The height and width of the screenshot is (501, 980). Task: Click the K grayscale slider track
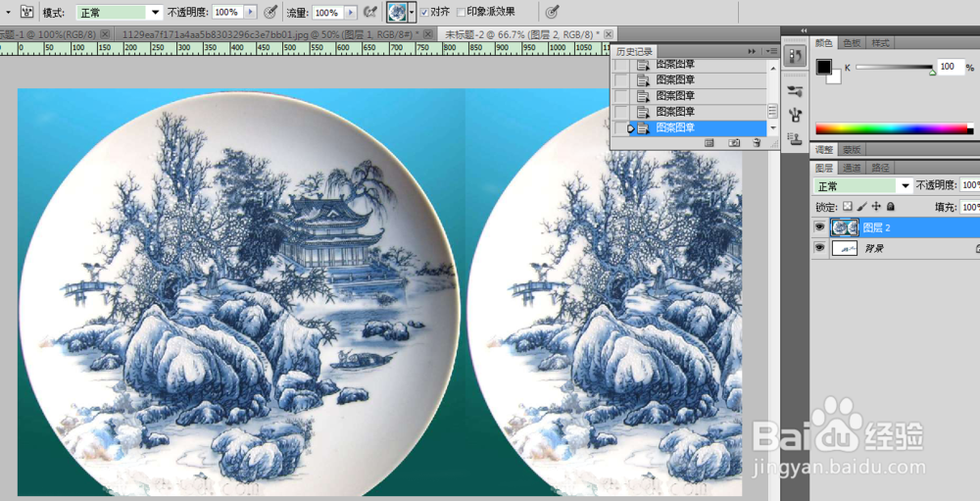click(895, 67)
